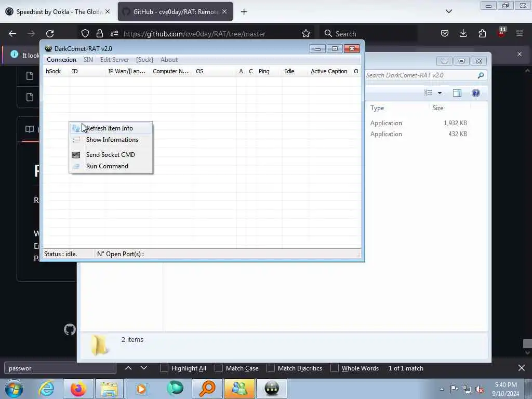
Task: Open the Firefox downloads panel
Action: [x=463, y=33]
